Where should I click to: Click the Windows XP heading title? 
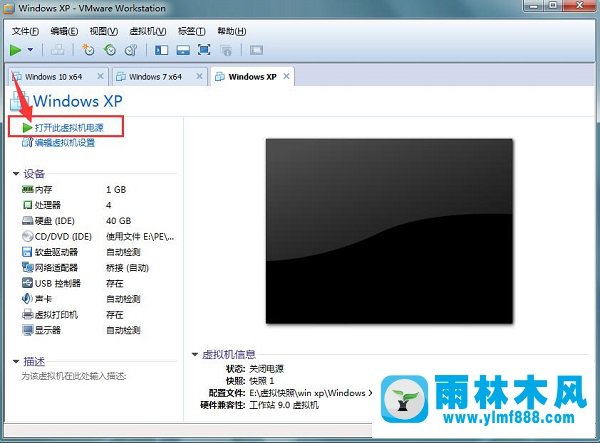pyautogui.click(x=78, y=101)
